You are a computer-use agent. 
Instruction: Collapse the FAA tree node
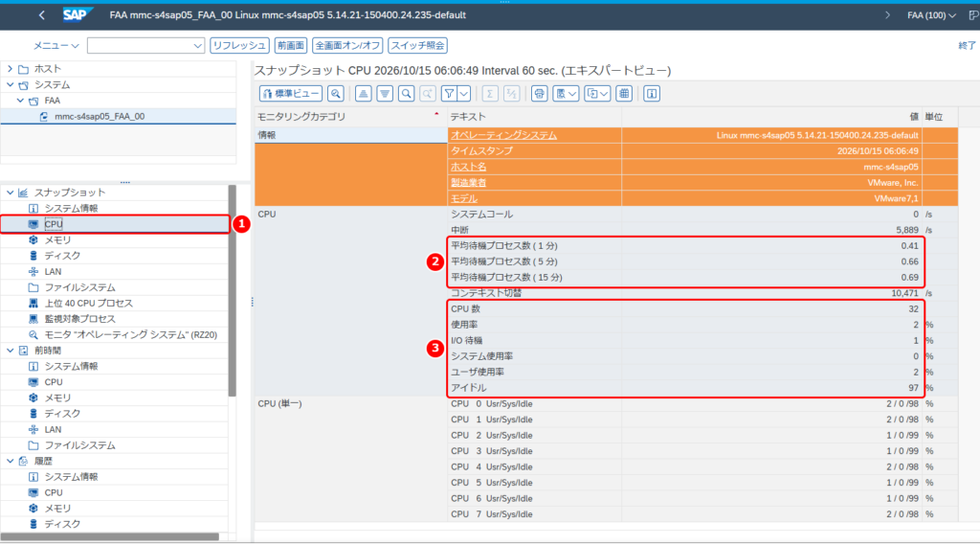click(x=20, y=101)
